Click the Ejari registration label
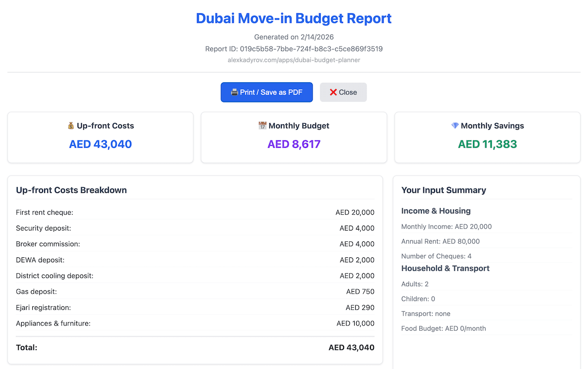The width and height of the screenshot is (588, 369). coord(44,307)
